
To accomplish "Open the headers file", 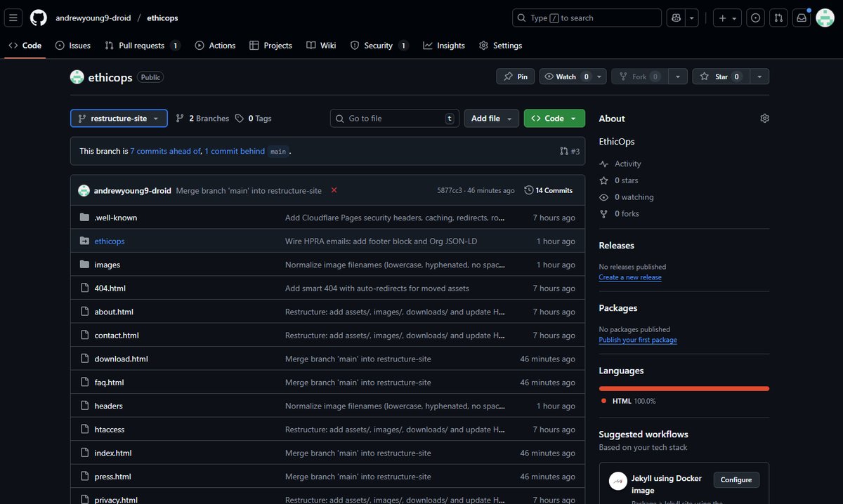I will (x=109, y=406).
